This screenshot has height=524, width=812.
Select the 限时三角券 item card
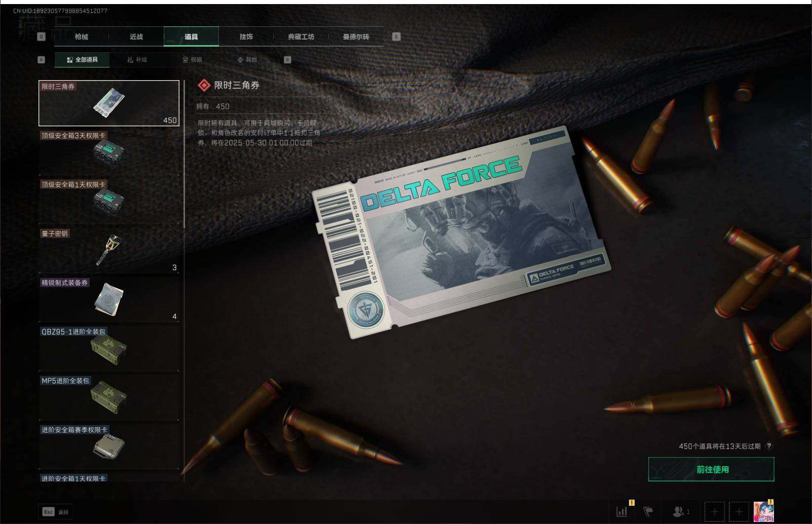[x=109, y=103]
